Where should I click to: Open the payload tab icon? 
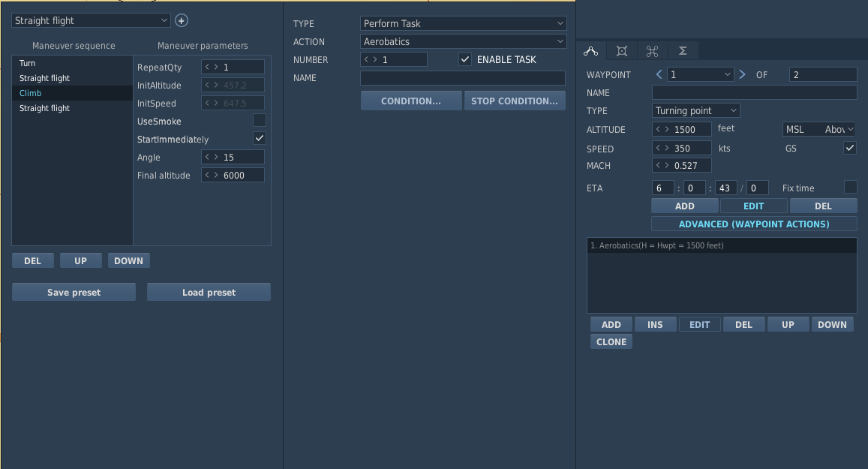point(622,51)
